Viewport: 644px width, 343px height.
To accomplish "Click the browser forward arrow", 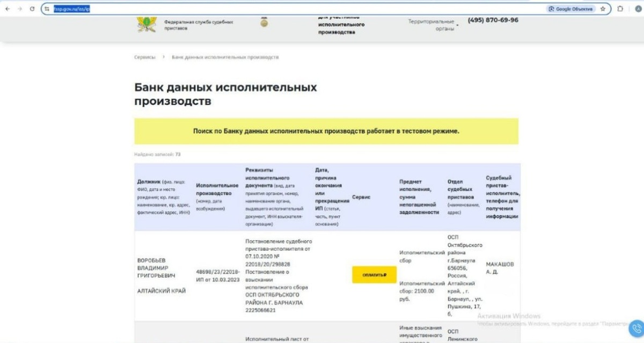I will [x=20, y=9].
